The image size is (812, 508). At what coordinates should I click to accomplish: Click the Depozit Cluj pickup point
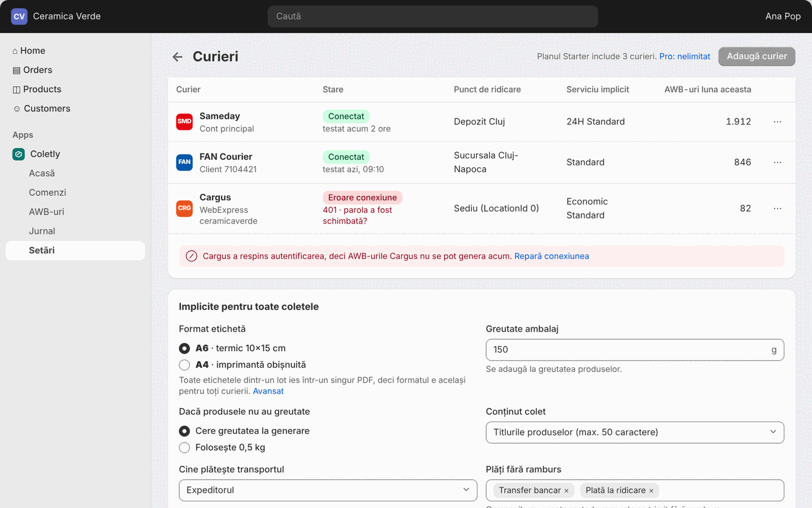[x=479, y=122]
